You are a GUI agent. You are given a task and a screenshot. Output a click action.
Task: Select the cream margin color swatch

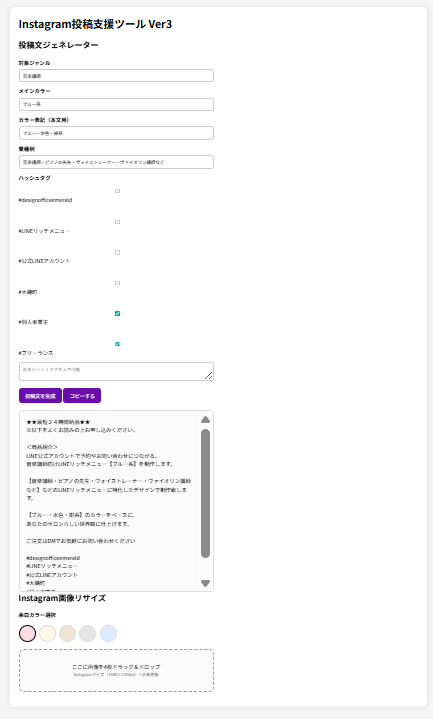pos(48,633)
